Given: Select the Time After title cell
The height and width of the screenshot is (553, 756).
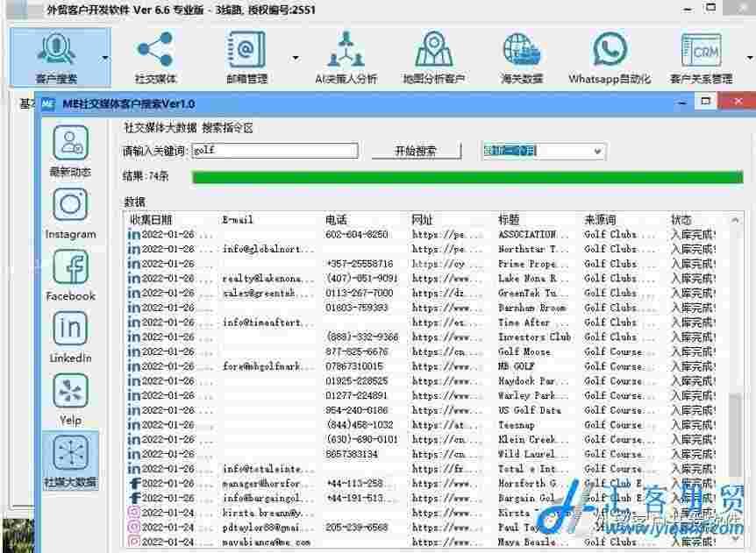Looking at the screenshot, I should click(x=524, y=323).
